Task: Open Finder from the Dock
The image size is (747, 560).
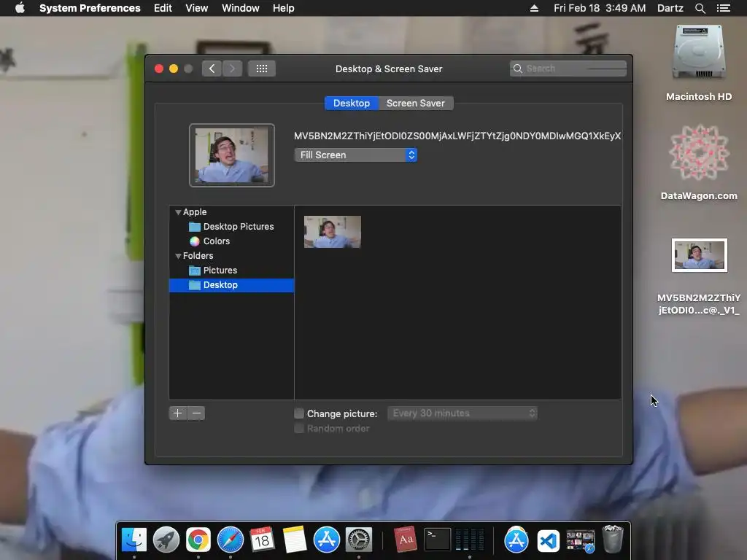Action: tap(134, 540)
